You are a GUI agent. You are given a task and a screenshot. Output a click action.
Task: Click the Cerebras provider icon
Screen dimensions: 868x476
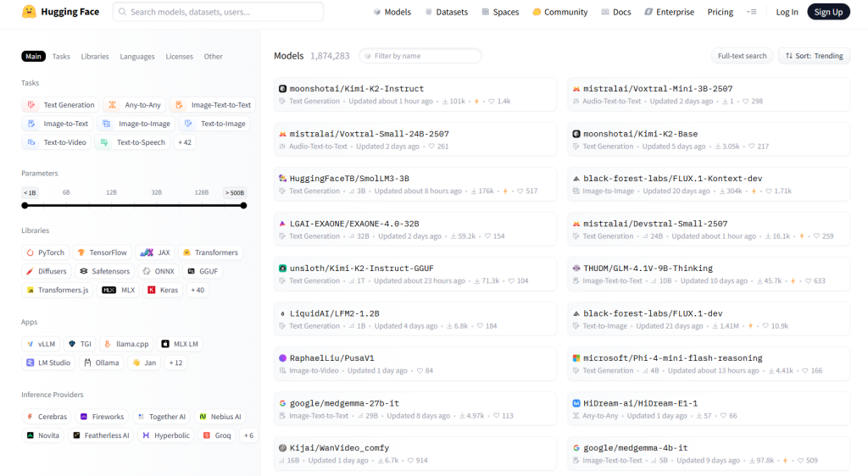(31, 417)
